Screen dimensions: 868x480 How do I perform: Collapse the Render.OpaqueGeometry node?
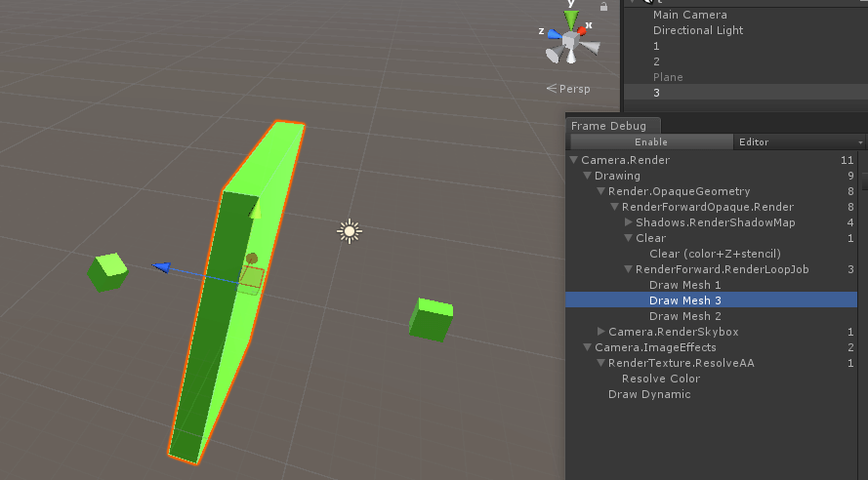click(600, 191)
